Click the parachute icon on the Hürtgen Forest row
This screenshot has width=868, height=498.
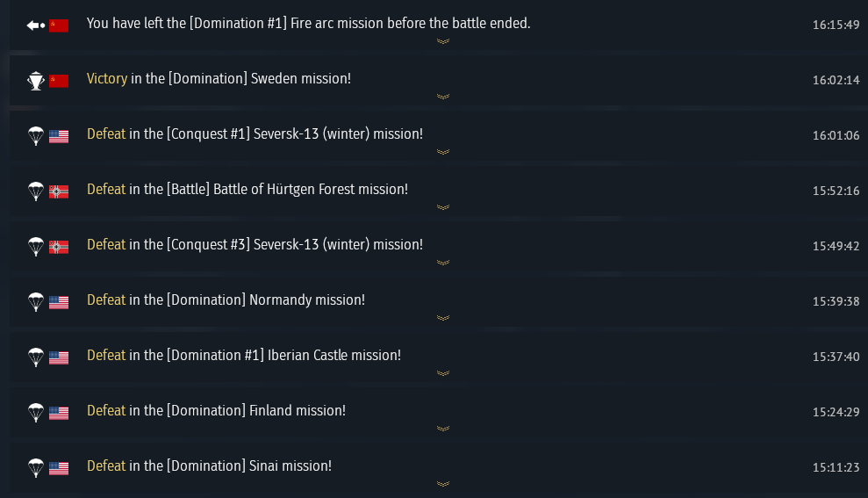click(x=35, y=191)
